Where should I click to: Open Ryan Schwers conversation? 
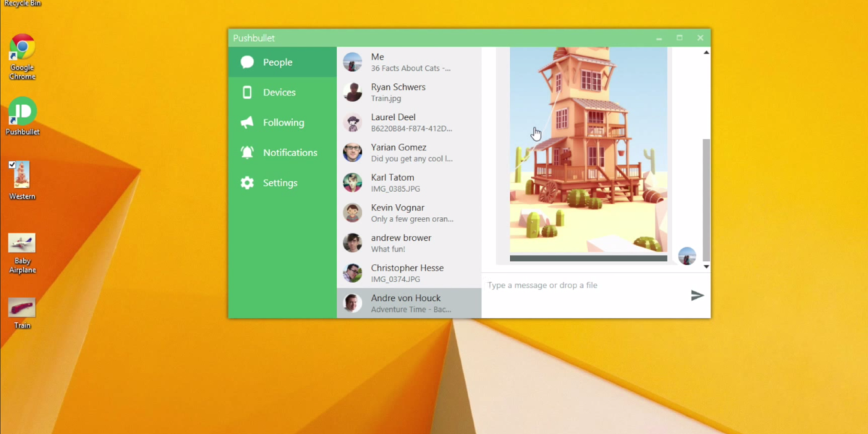pyautogui.click(x=409, y=93)
